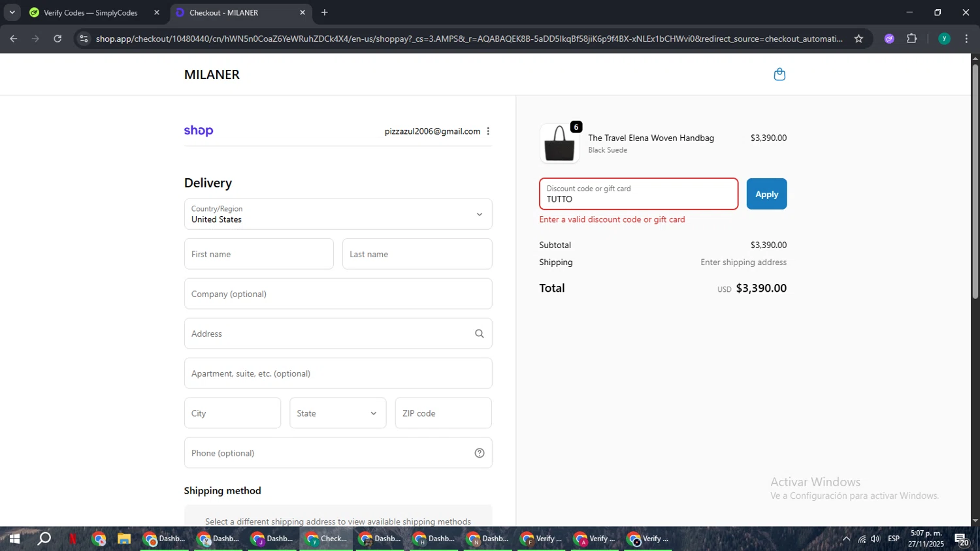Viewport: 980px width, 551px height.
Task: Reload the checkout page
Action: [x=57, y=39]
